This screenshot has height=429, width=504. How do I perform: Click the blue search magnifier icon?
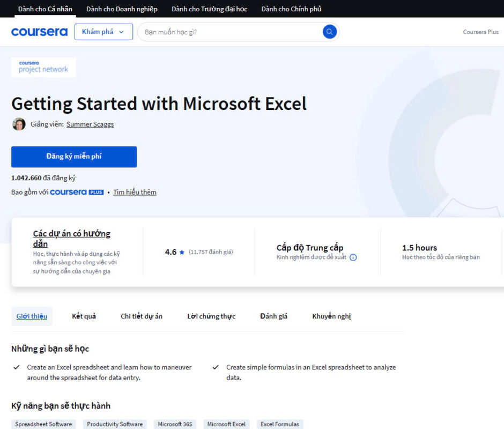pyautogui.click(x=329, y=32)
